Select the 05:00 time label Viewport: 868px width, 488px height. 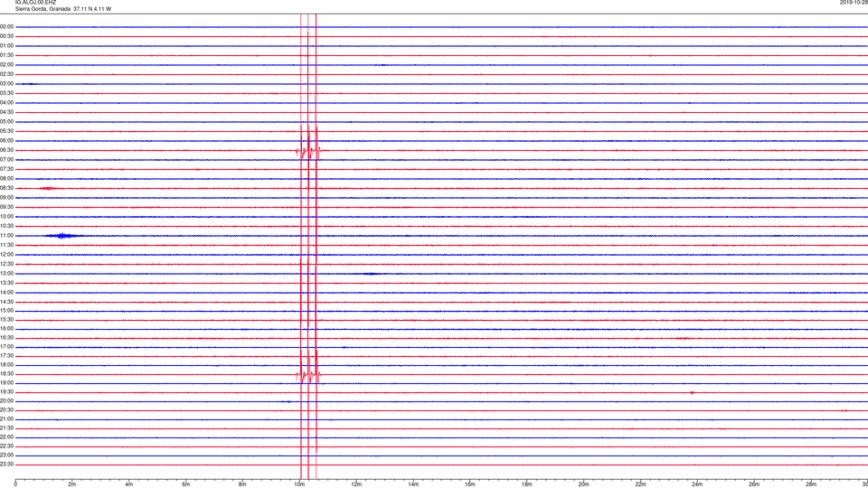6,122
